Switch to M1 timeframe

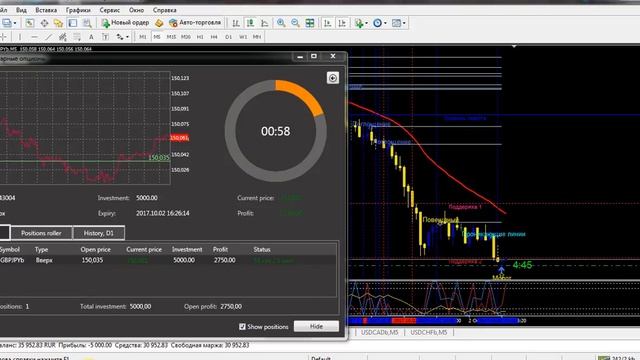pos(142,37)
